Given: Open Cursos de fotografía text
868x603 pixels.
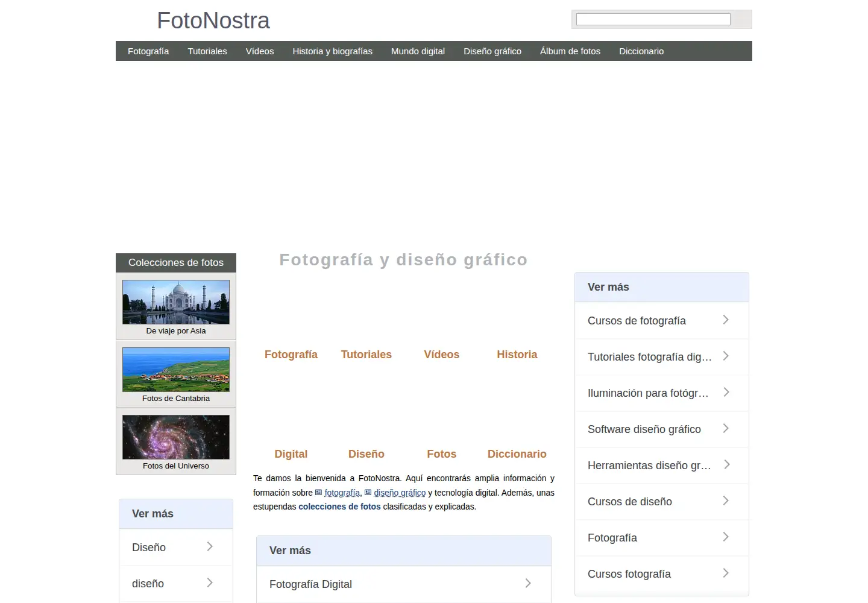Looking at the screenshot, I should (x=637, y=321).
